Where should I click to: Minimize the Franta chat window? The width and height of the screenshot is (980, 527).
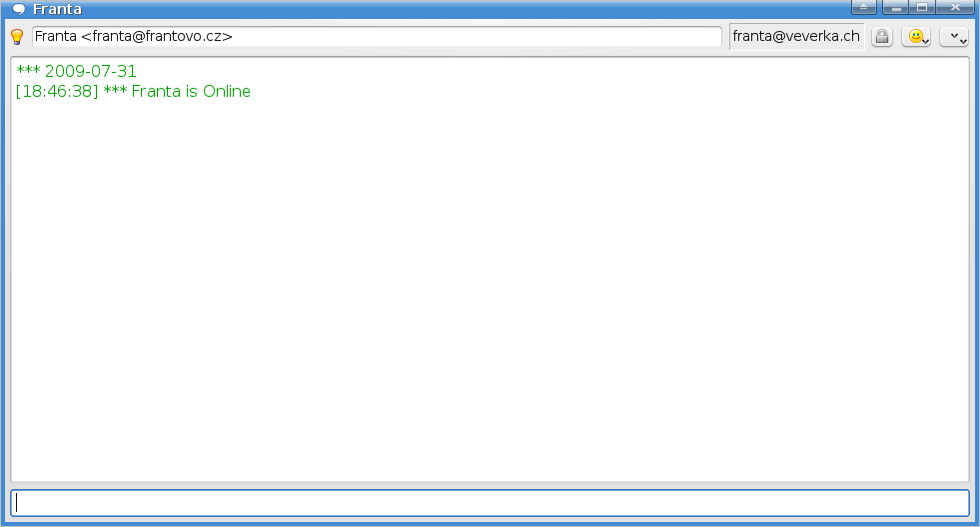(x=895, y=7)
